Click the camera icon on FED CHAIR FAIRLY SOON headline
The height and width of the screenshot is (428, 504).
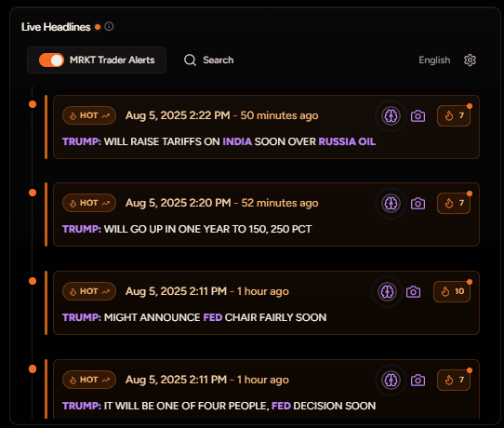tap(414, 291)
